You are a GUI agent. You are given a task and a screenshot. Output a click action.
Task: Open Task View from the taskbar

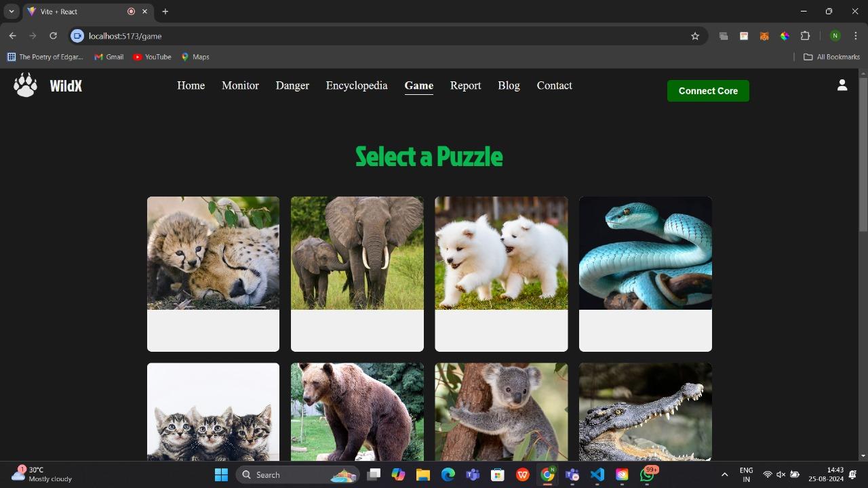(373, 474)
